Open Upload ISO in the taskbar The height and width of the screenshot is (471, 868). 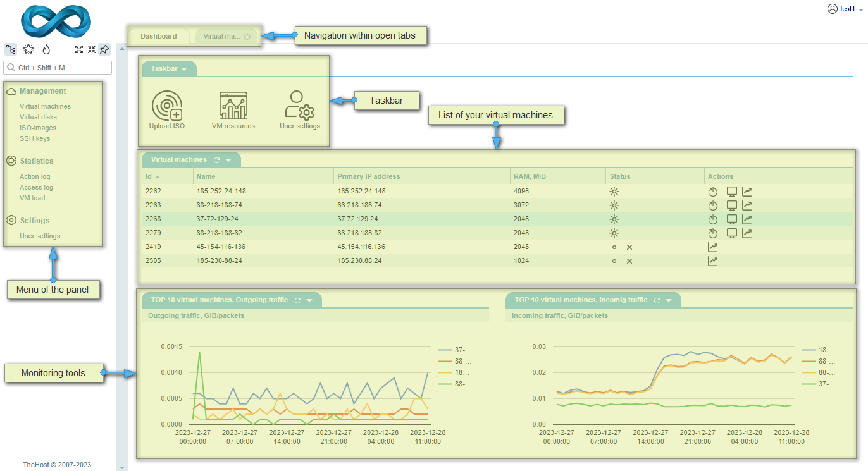[167, 110]
